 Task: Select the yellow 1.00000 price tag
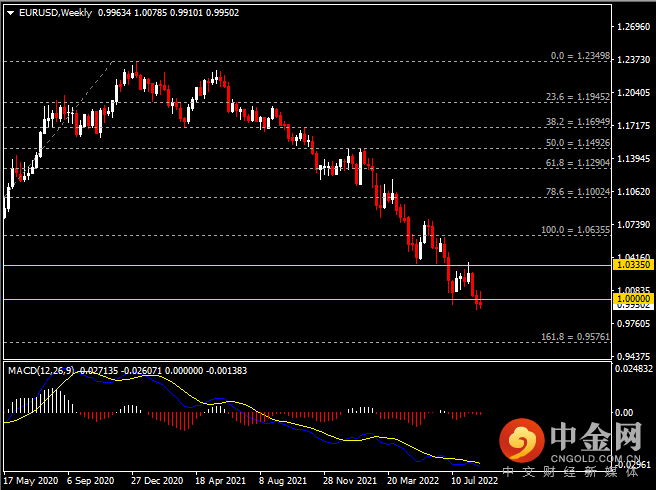[x=633, y=299]
